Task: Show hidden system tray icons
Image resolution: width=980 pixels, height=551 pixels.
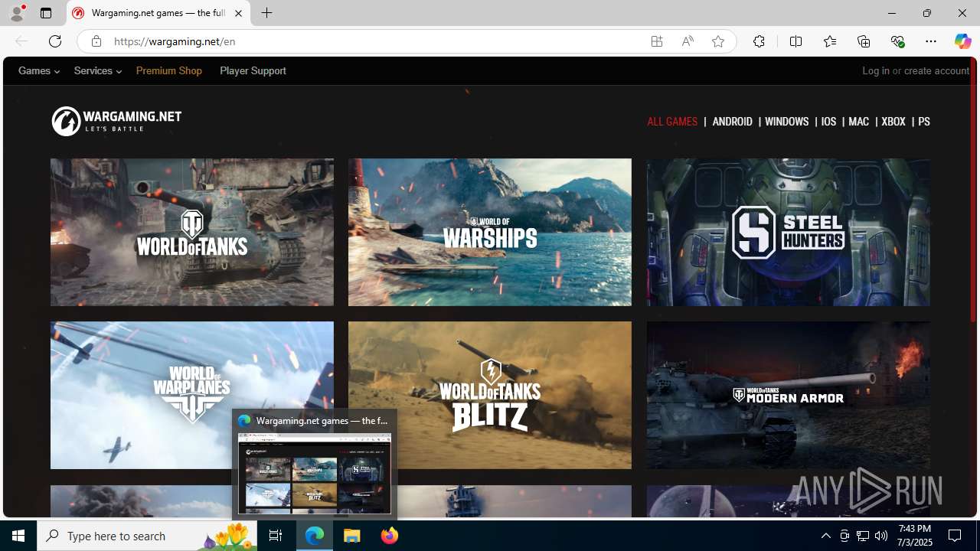Action: (x=825, y=536)
